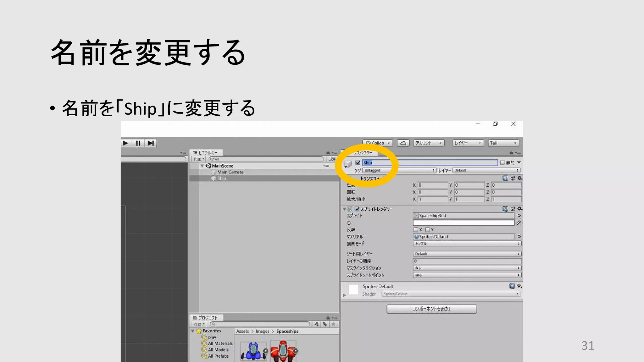644x362 pixels.
Task: Click the cloud services icon
Action: click(403, 143)
